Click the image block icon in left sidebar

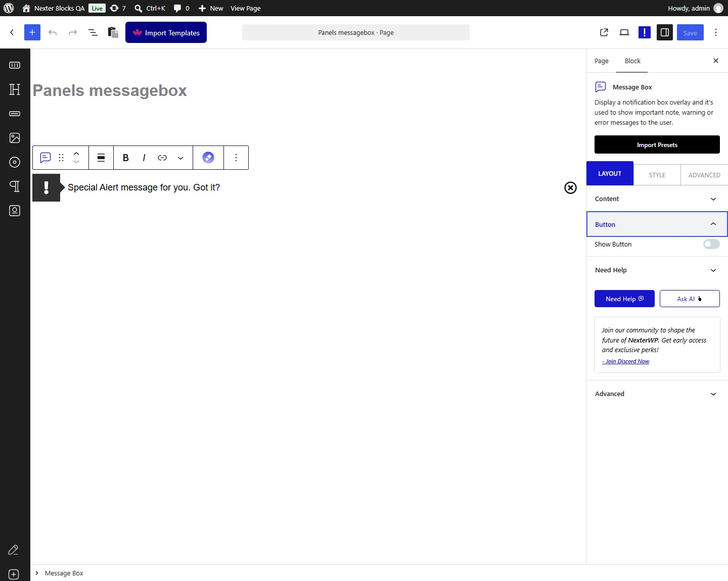(15, 138)
